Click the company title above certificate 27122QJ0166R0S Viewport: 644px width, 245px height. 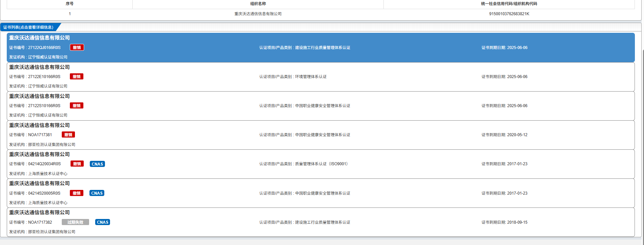(x=39, y=38)
